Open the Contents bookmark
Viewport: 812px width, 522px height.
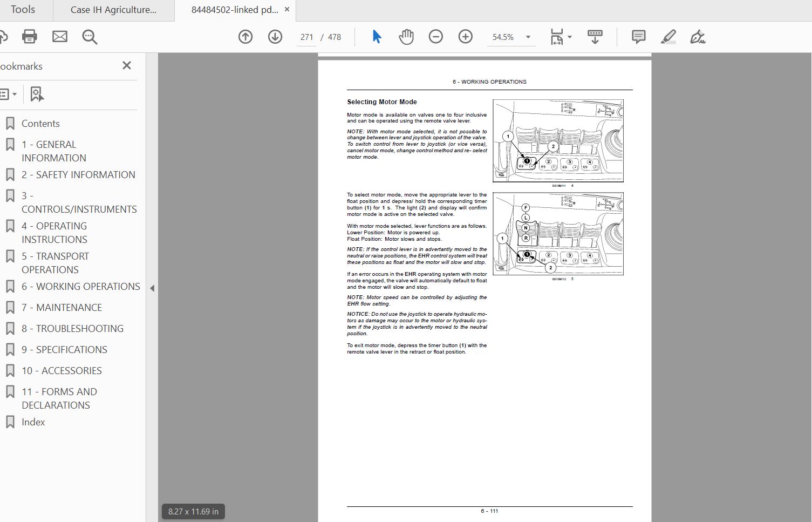coord(40,124)
